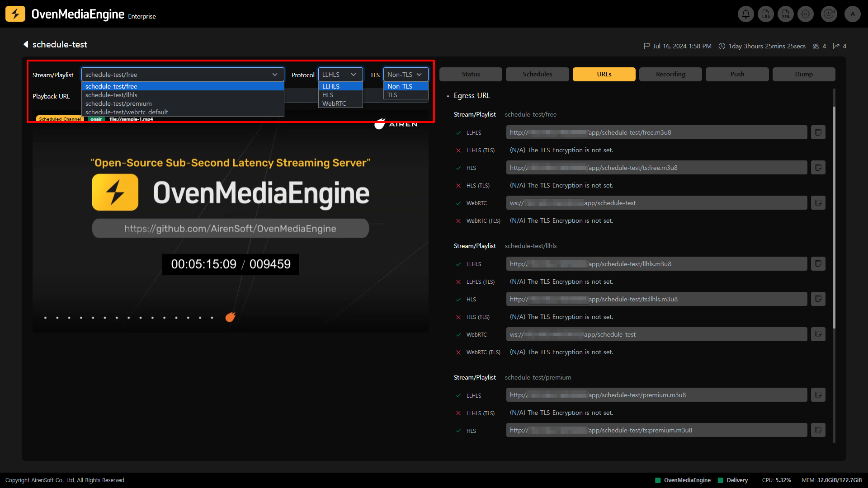Open the TLS selection dropdown

405,75
